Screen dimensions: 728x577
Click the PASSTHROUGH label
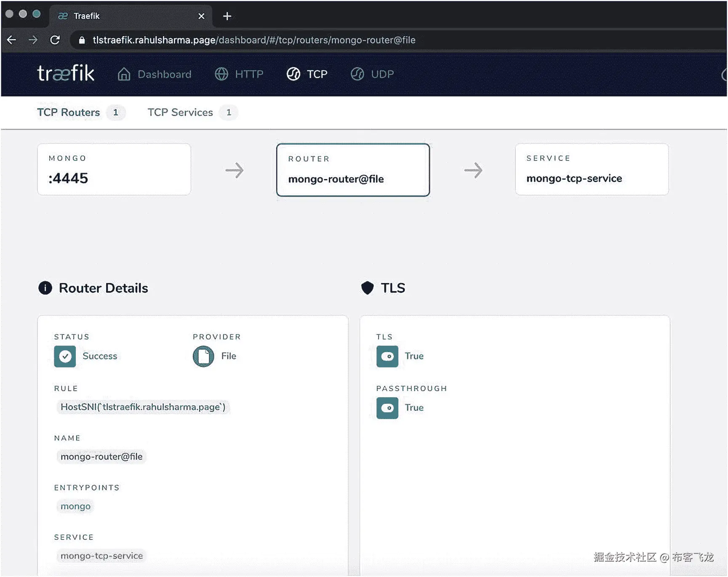coord(411,388)
